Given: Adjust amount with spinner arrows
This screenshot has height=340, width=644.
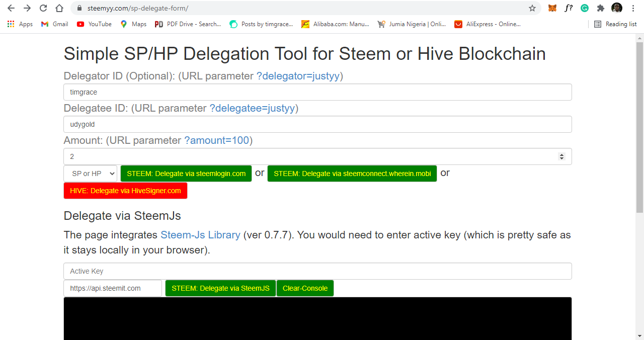Looking at the screenshot, I should tap(561, 156).
